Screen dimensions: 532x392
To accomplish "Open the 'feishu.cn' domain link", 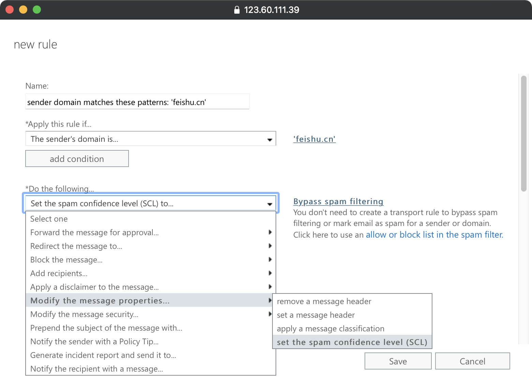I will coord(314,139).
